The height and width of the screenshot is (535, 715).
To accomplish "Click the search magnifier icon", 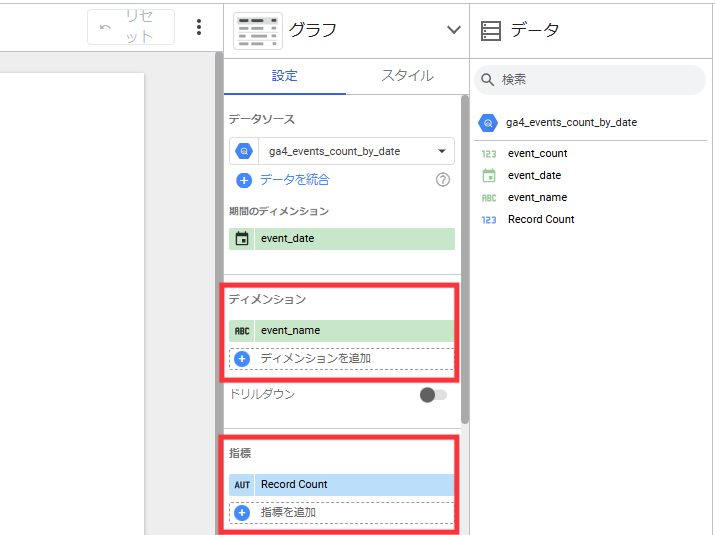I will [487, 80].
